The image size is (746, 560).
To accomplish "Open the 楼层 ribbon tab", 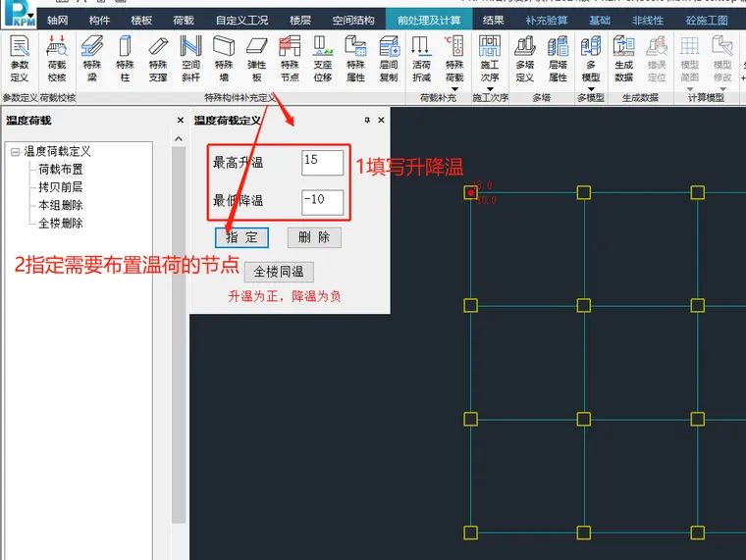I will 300,20.
